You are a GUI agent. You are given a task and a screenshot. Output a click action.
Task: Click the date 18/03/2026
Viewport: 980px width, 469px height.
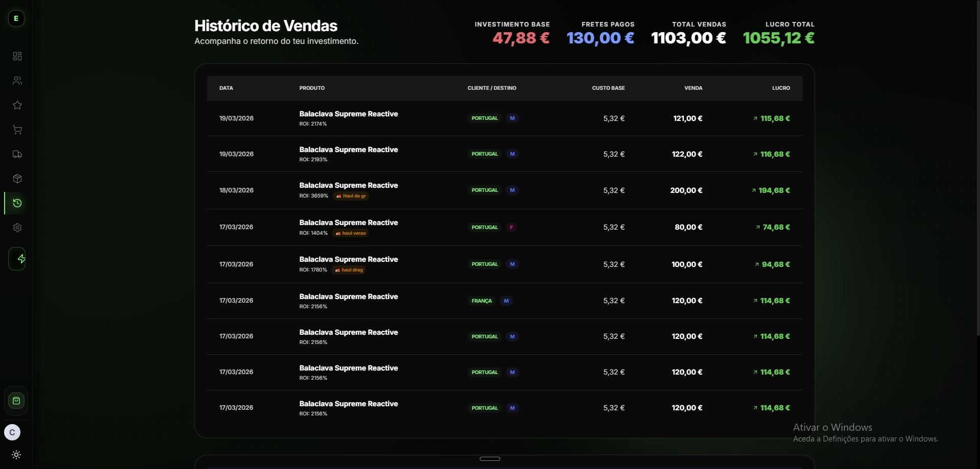236,190
